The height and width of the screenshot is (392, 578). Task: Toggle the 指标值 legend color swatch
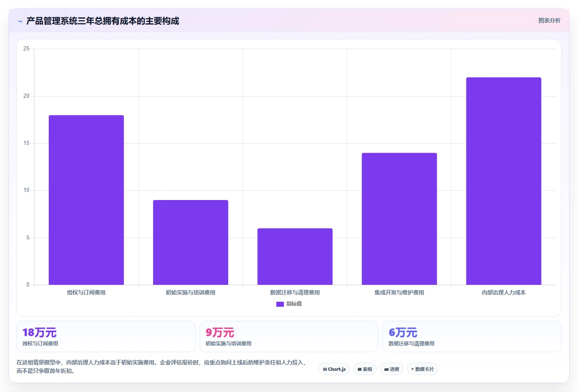click(280, 304)
